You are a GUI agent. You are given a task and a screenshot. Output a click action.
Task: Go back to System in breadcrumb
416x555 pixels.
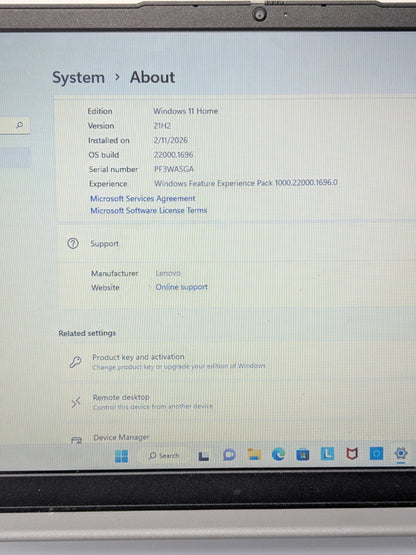[79, 78]
